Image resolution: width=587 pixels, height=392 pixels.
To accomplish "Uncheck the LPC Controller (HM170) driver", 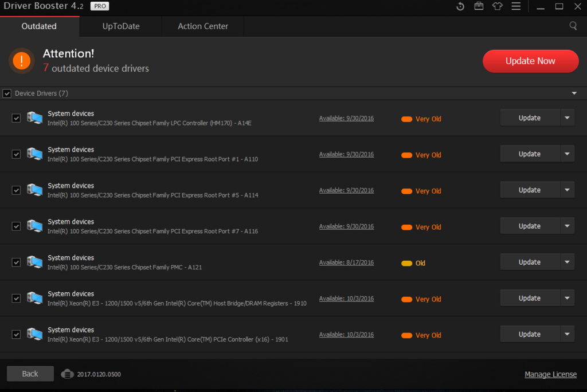I will coord(16,118).
